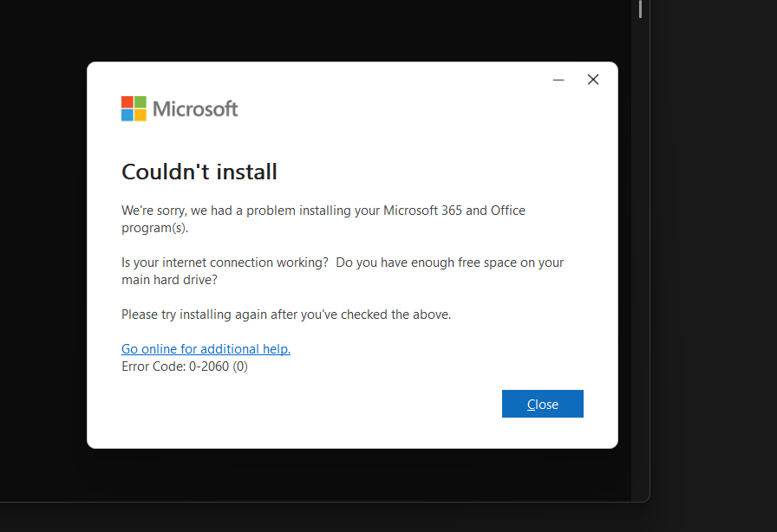
Task: Click the dark panel right of the scrollbar
Action: pyautogui.click(x=711, y=260)
